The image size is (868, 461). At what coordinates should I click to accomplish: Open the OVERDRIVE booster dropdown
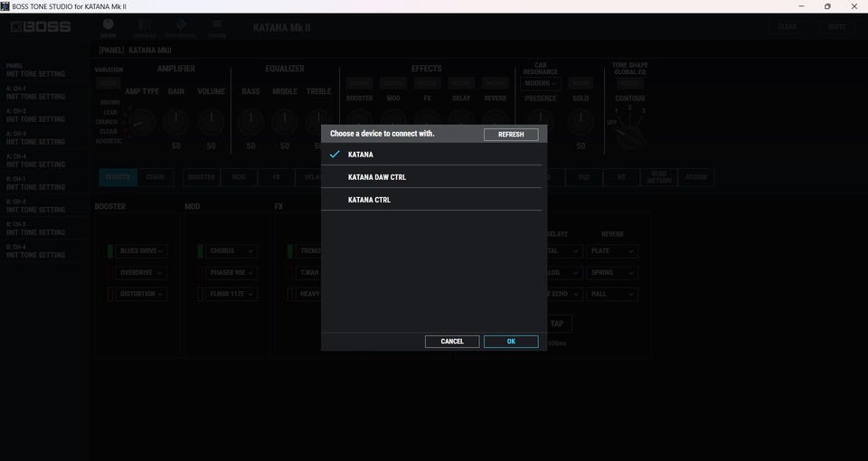coord(141,273)
